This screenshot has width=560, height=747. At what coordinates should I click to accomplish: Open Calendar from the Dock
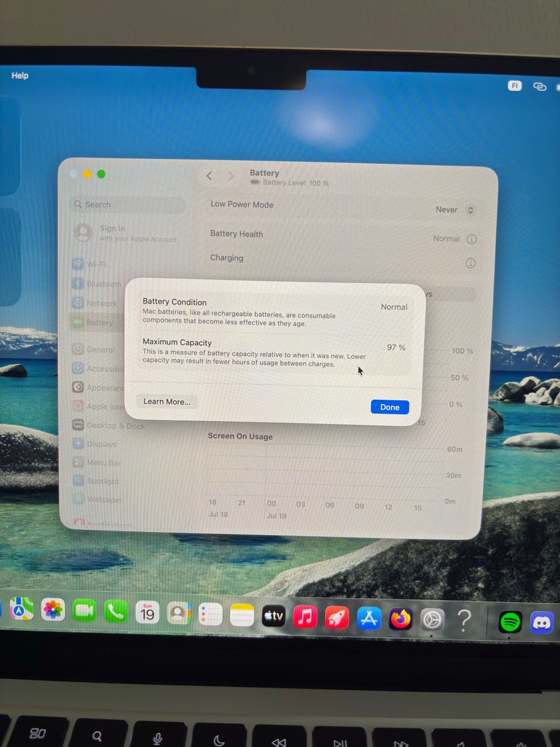(x=148, y=612)
